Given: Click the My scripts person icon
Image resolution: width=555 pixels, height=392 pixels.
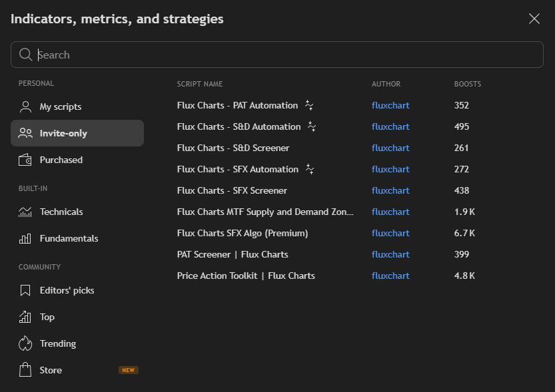Looking at the screenshot, I should (x=25, y=106).
